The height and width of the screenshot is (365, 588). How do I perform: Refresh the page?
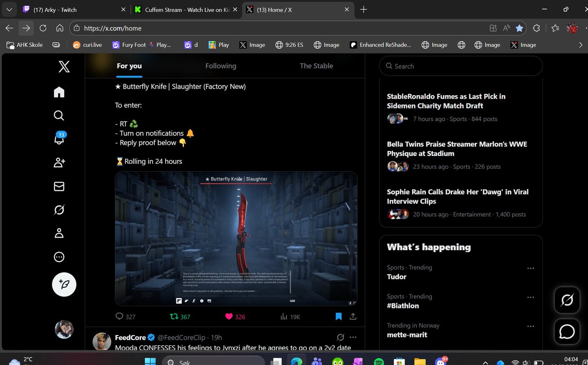click(x=43, y=28)
